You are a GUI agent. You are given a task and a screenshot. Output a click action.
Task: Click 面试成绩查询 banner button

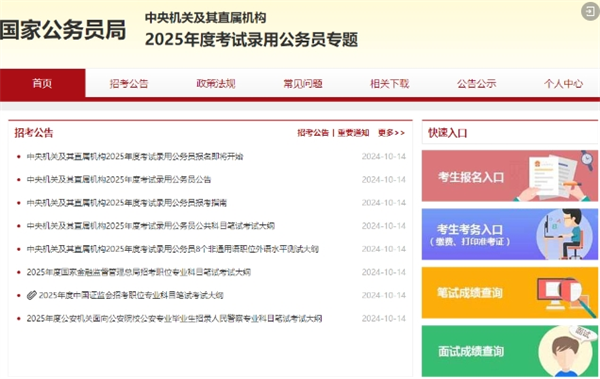510,351
